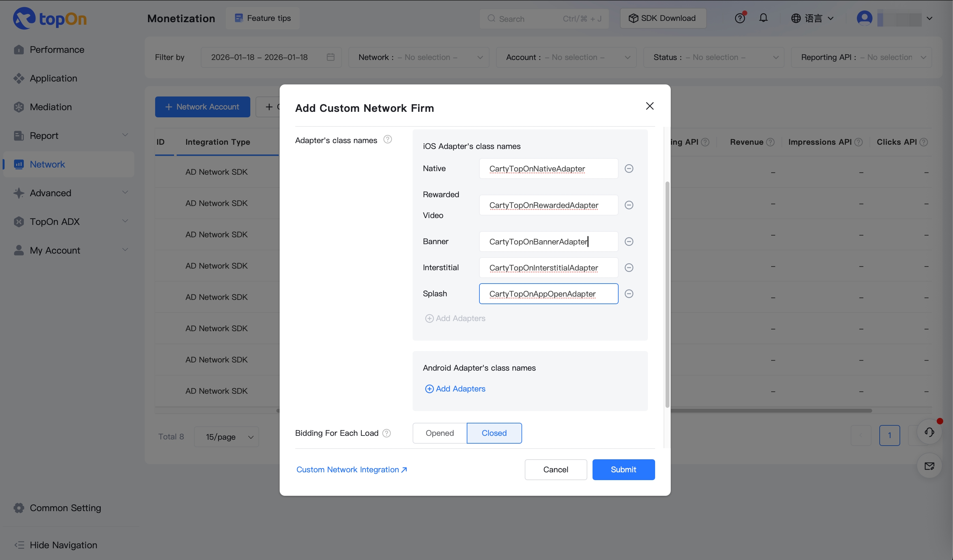Click the customer support headset icon

click(930, 432)
